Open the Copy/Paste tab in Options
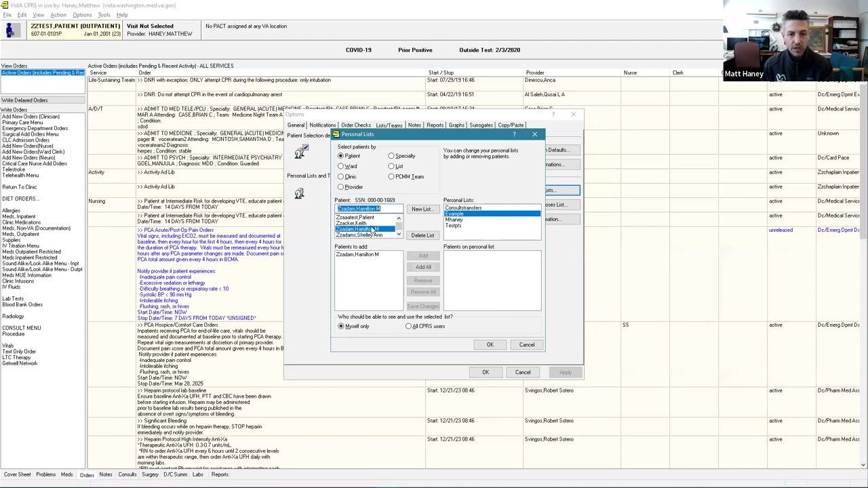This screenshot has width=868, height=488. (x=511, y=125)
